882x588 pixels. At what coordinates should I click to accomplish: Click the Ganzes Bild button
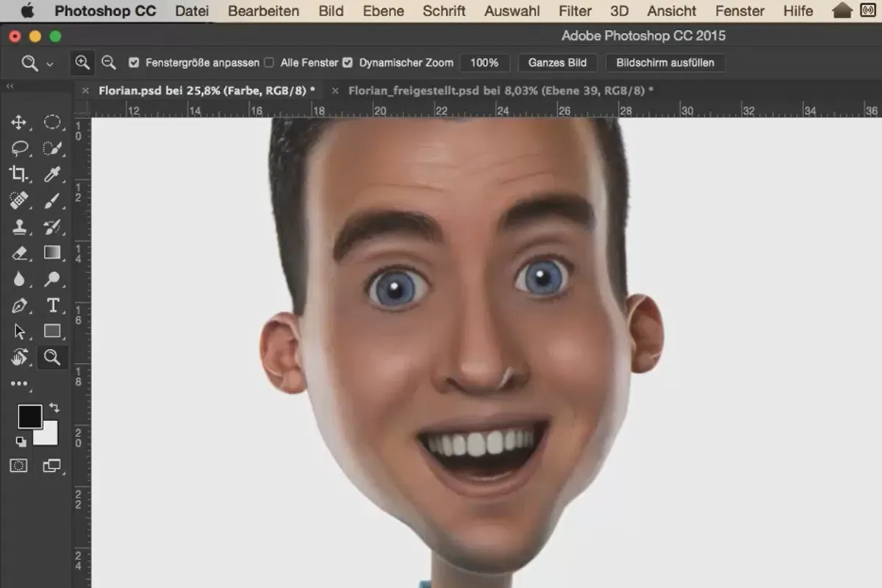click(557, 63)
